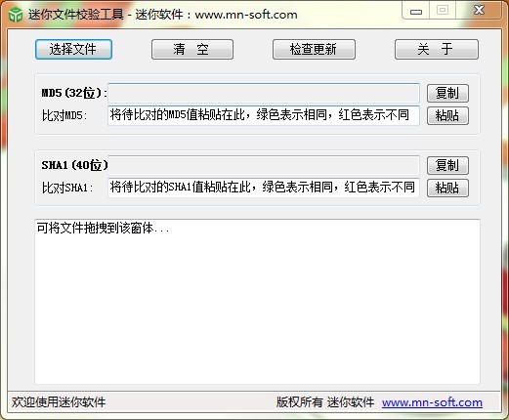
Task: Focus the 比对SHA1 input field
Action: pyautogui.click(x=264, y=188)
